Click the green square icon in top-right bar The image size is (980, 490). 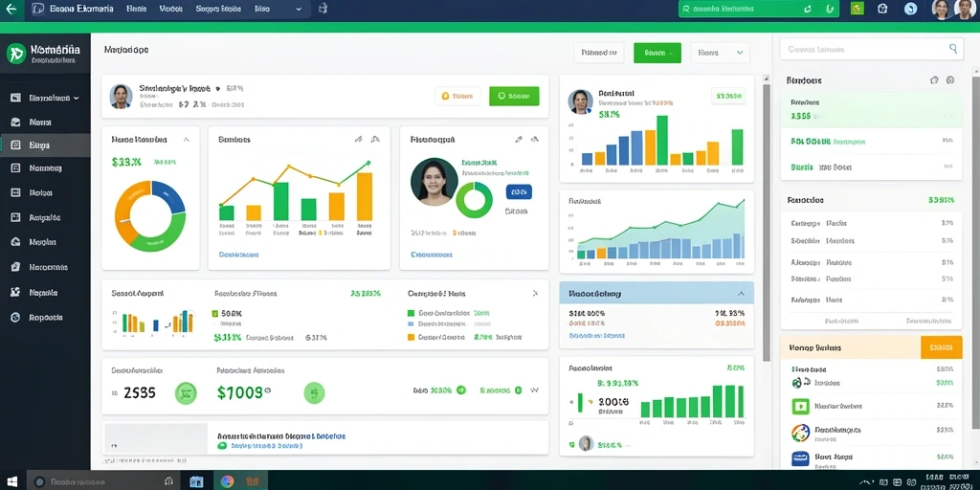[x=857, y=9]
